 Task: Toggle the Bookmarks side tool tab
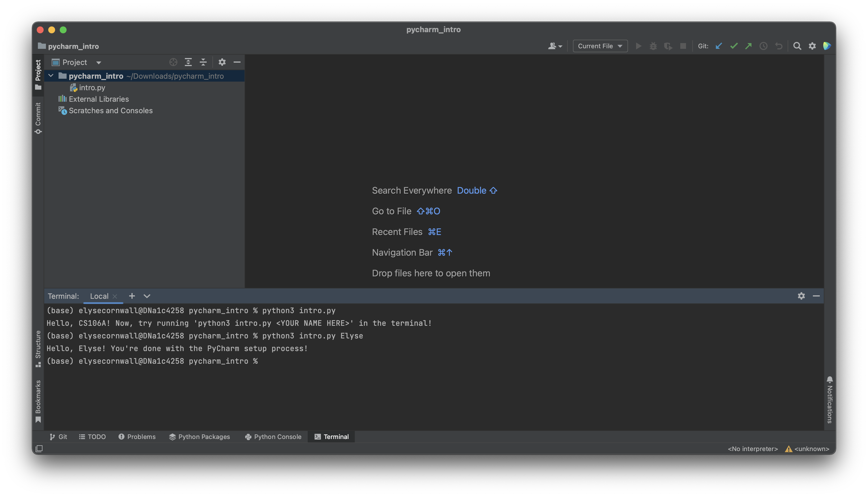click(38, 401)
